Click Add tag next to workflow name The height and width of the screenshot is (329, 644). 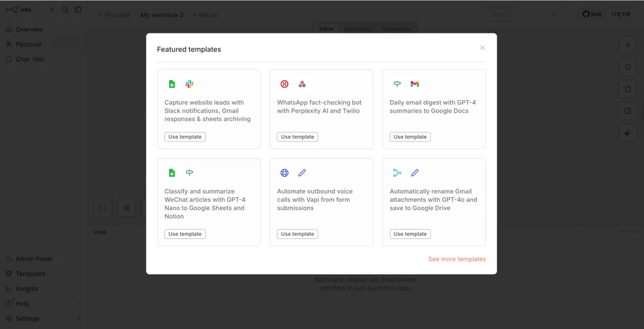pos(206,15)
